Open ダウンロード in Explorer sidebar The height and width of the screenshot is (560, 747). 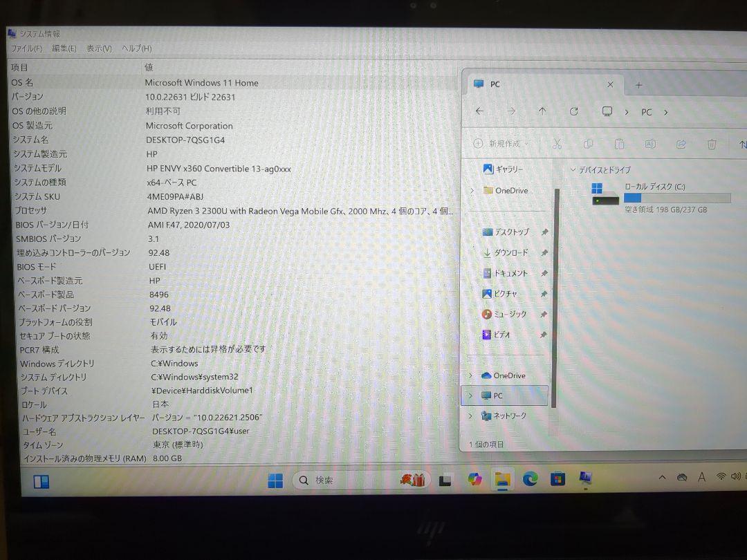pos(506,252)
